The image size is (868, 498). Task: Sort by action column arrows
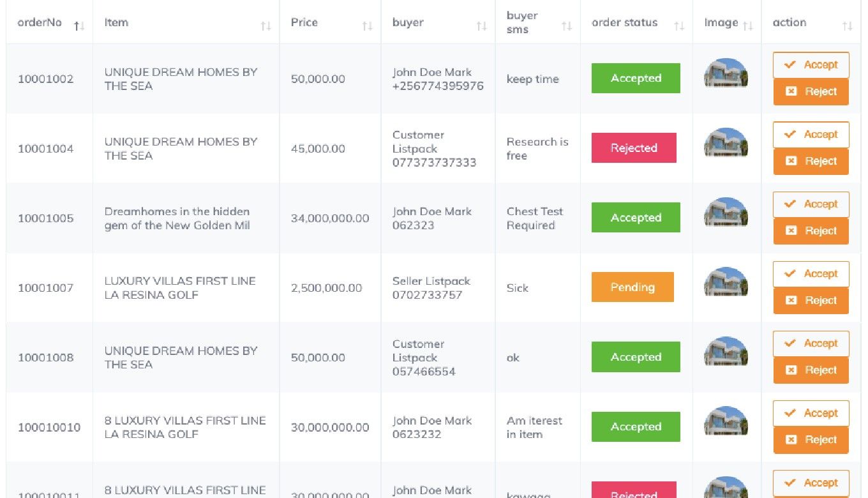point(847,26)
